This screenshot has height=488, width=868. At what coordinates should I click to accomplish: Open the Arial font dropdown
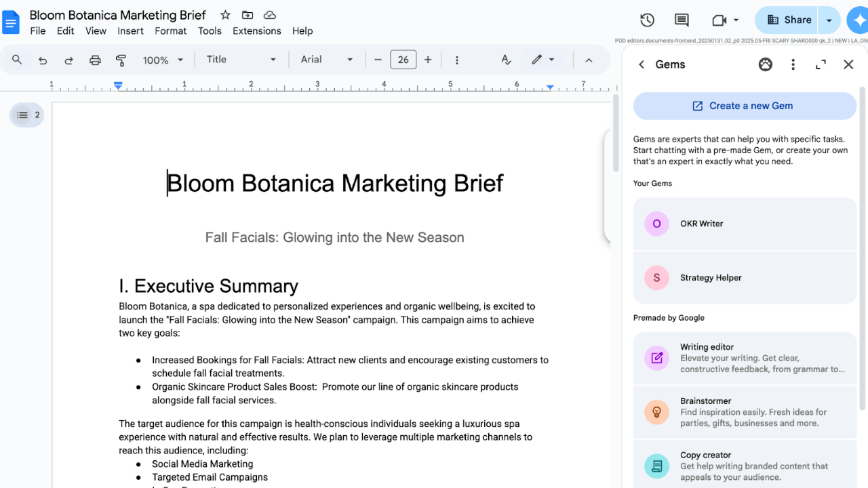pos(327,60)
